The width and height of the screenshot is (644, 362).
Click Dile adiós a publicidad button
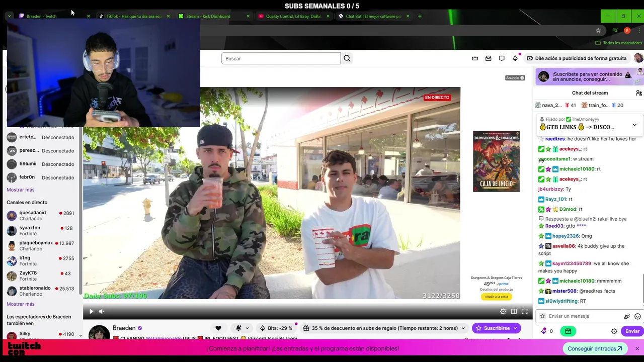coord(577,58)
